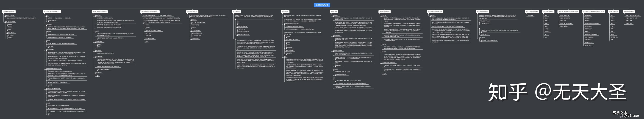
Task: Click the 死亡 node under 第五章
Action: click(238, 21)
